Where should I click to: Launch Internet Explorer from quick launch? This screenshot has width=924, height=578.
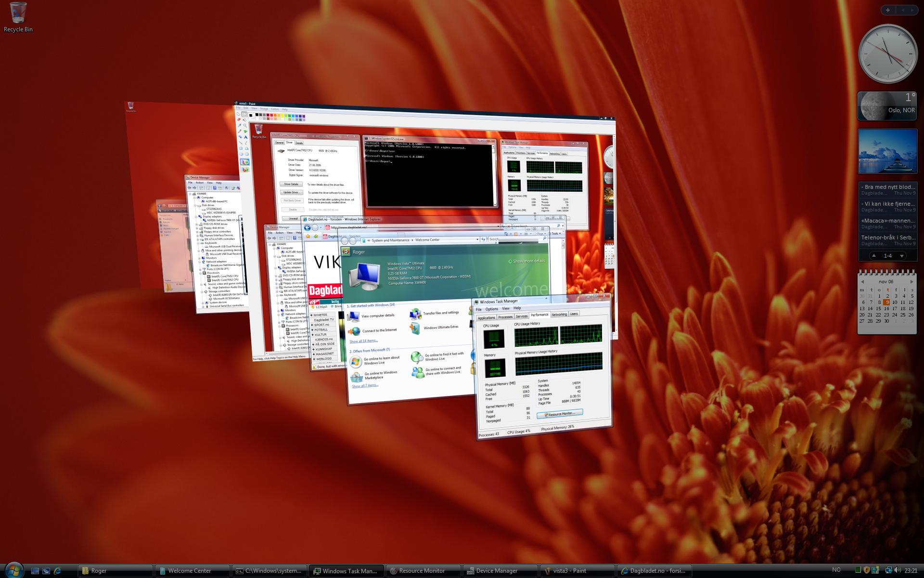[58, 571]
